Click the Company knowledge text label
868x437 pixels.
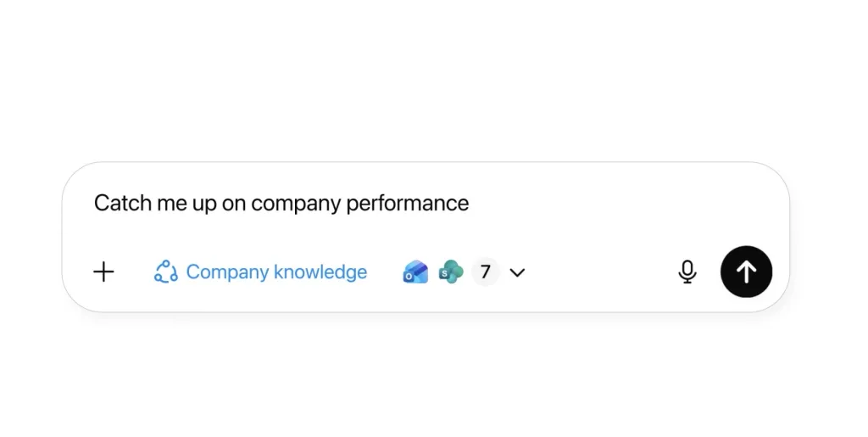tap(276, 272)
